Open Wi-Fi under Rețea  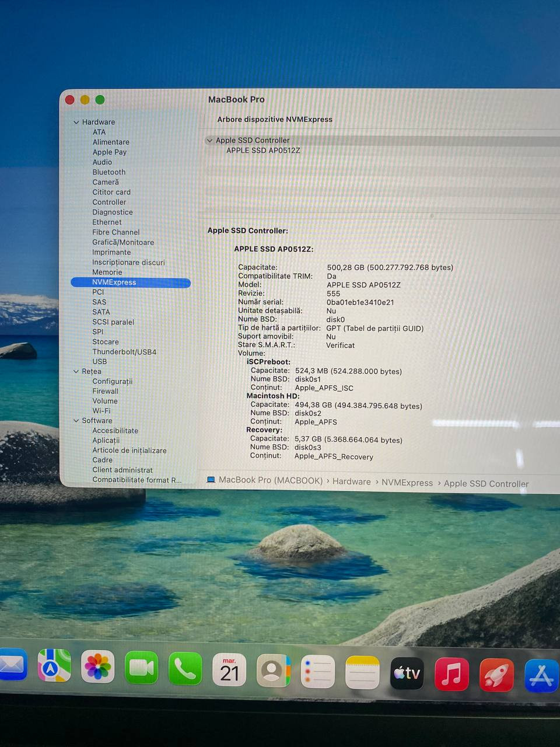point(101,411)
